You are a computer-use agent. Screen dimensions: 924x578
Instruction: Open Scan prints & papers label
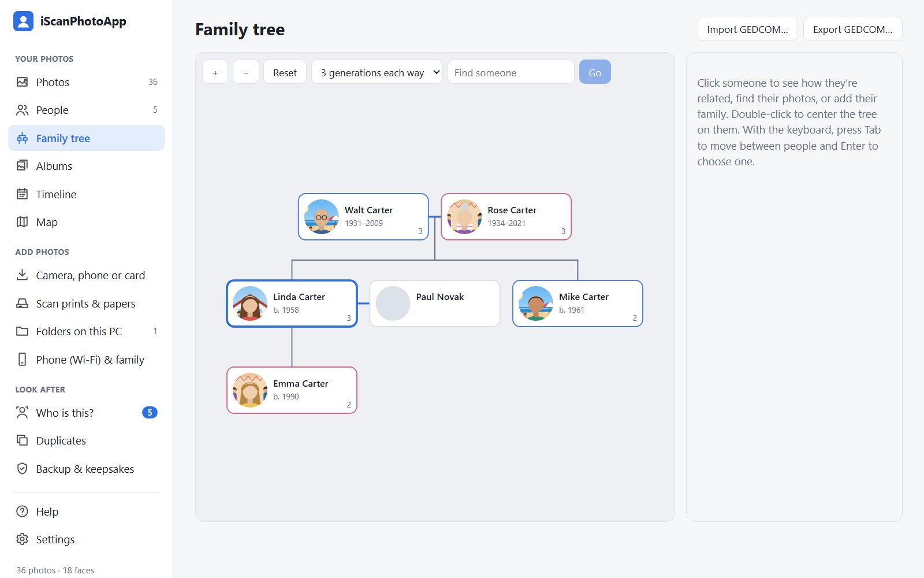pyautogui.click(x=85, y=303)
